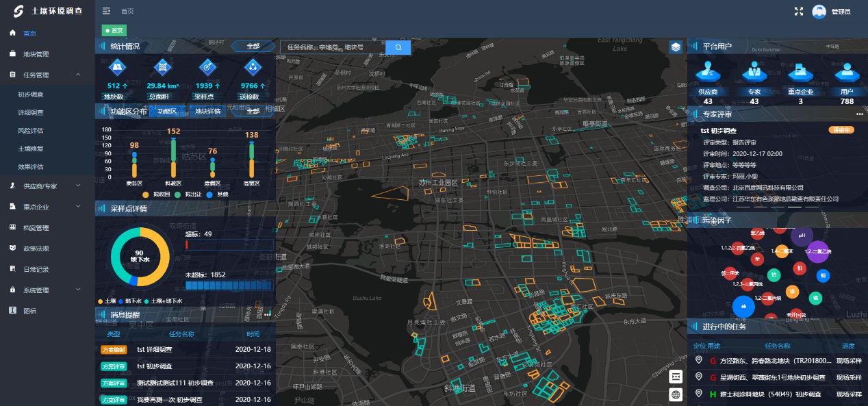Open more options in 专家评审 panel
Image resolution: width=868 pixels, height=406 pixels.
click(859, 114)
